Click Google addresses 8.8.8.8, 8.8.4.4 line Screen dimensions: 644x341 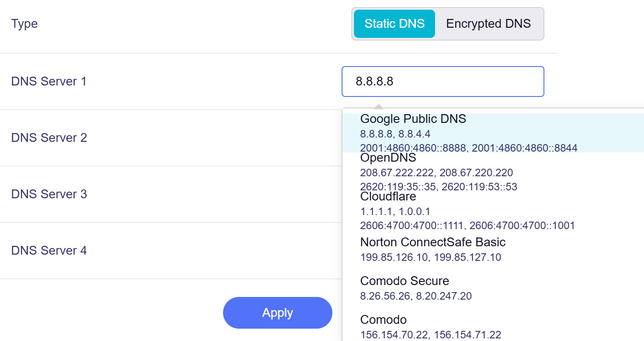point(395,133)
